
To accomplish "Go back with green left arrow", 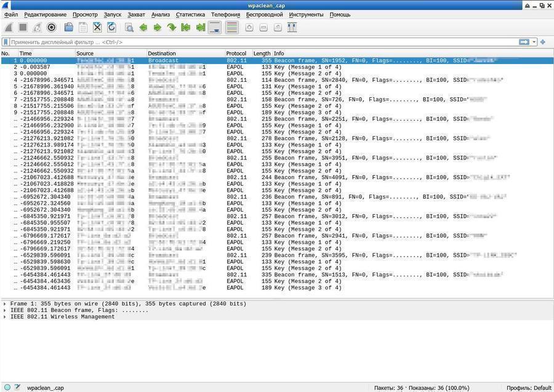I will [143, 28].
